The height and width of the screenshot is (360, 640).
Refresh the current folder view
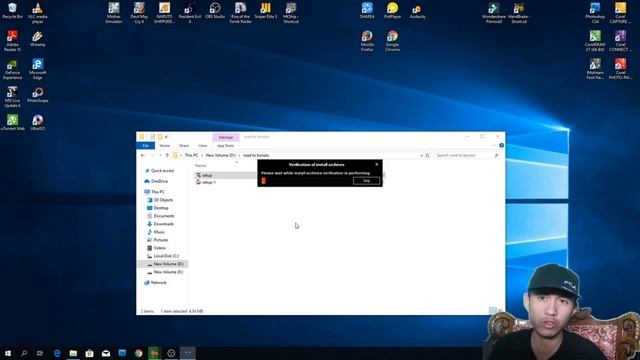tap(428, 156)
